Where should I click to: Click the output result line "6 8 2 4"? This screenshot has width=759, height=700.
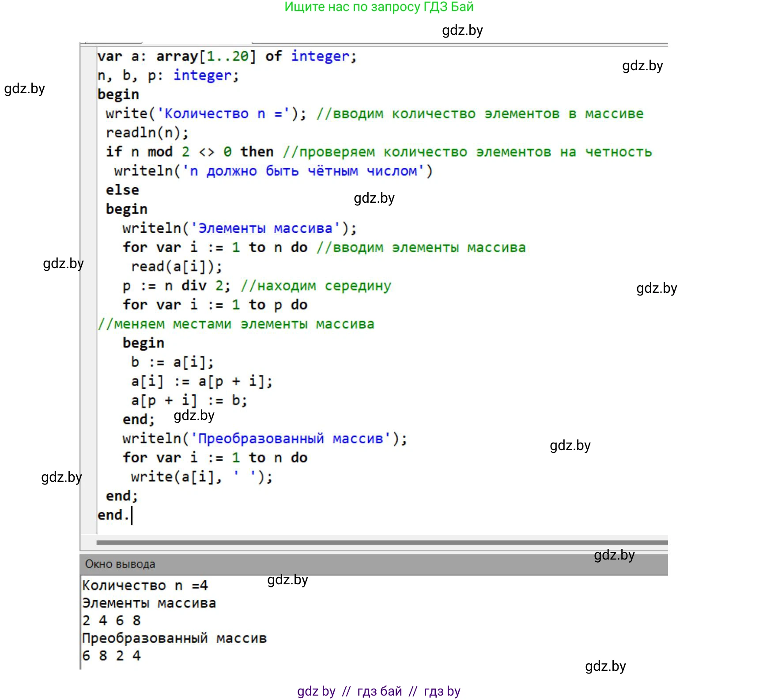pyautogui.click(x=112, y=656)
